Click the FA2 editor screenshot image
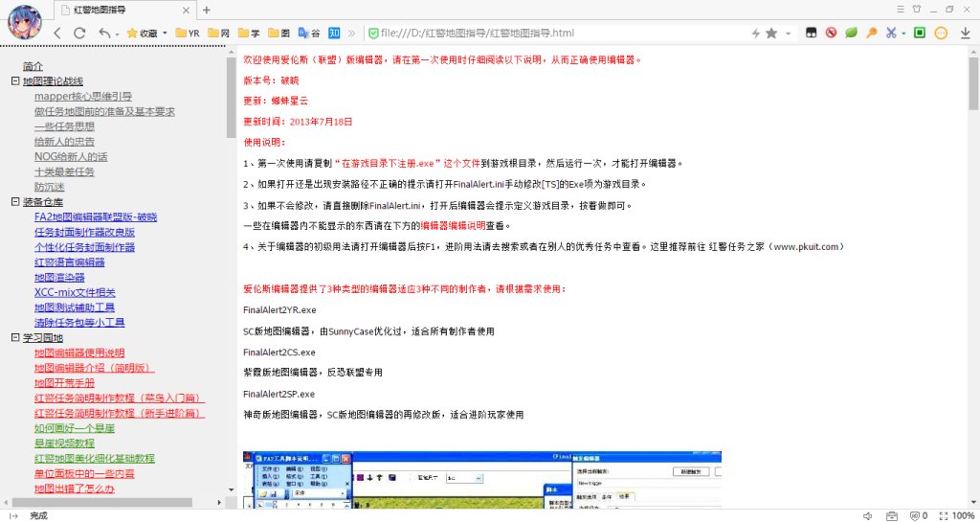 click(x=482, y=480)
